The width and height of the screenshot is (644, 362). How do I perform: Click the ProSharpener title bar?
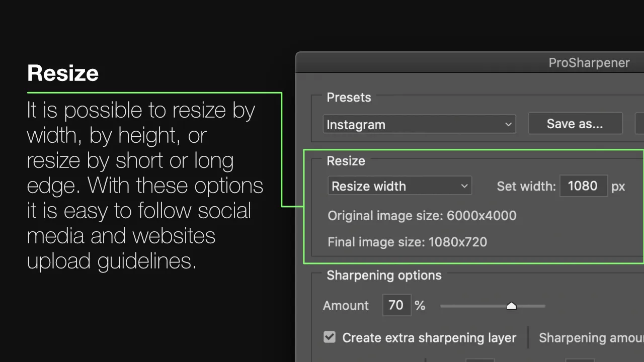pyautogui.click(x=589, y=63)
